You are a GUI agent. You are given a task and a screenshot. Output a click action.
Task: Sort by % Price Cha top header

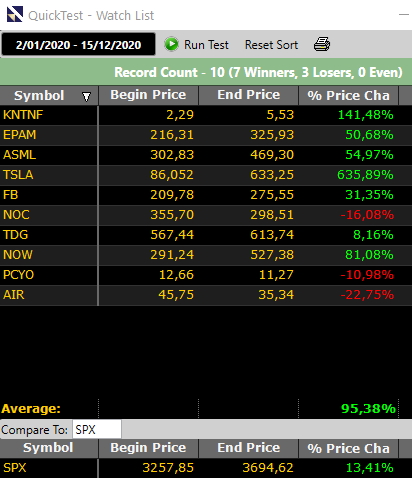(348, 96)
